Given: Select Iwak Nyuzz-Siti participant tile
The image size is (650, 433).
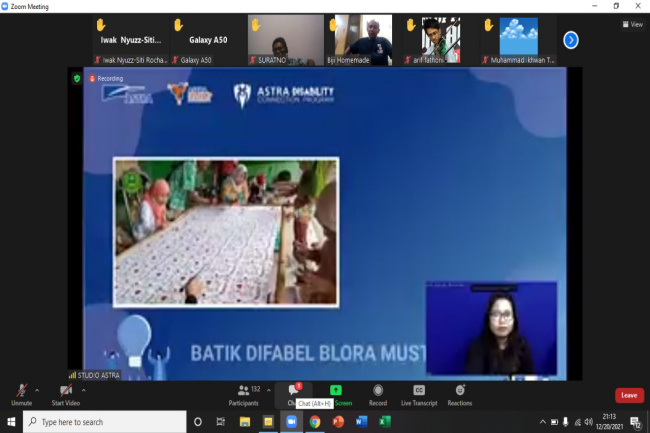Looking at the screenshot, I should click(131, 40).
